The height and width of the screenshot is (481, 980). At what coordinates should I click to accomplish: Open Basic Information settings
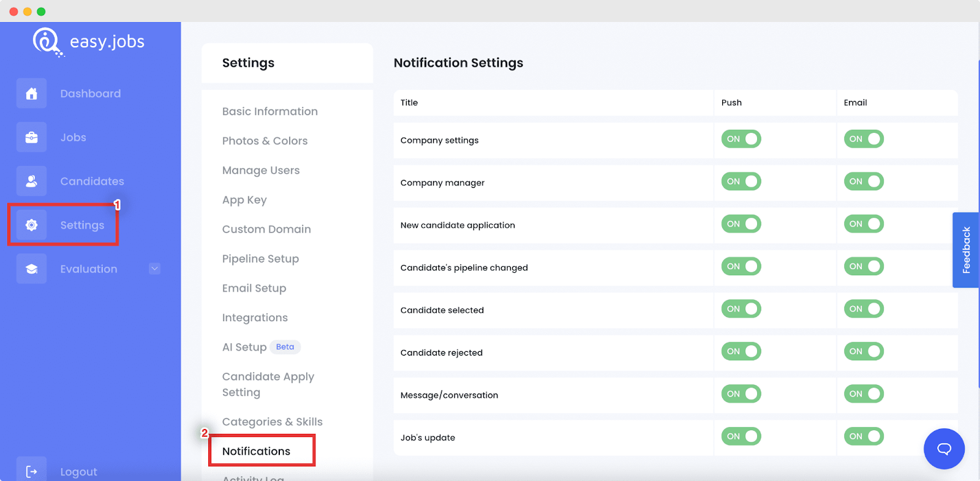click(270, 111)
